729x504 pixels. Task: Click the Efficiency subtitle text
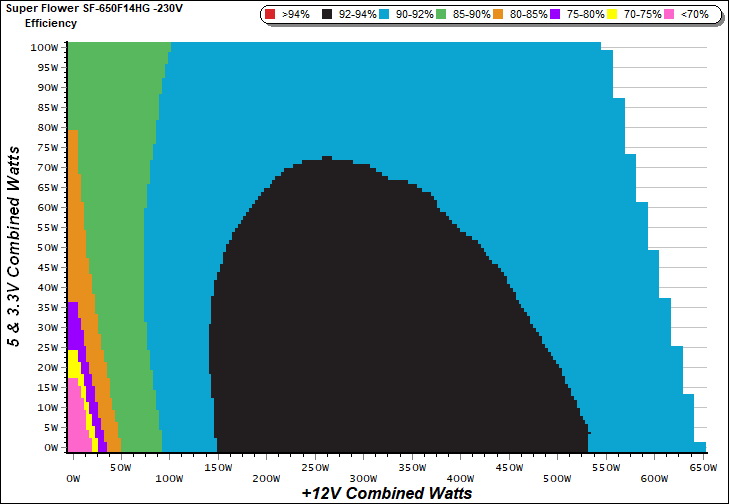[x=50, y=22]
